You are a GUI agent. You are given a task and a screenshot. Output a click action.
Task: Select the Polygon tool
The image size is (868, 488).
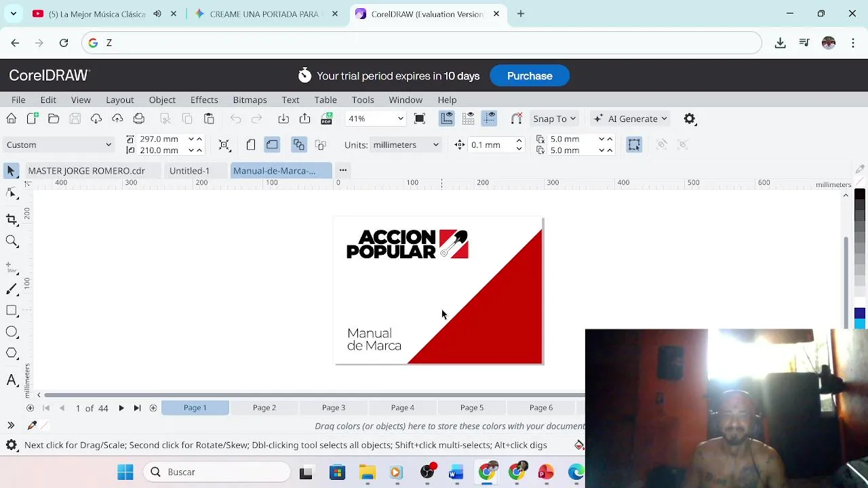pyautogui.click(x=12, y=353)
